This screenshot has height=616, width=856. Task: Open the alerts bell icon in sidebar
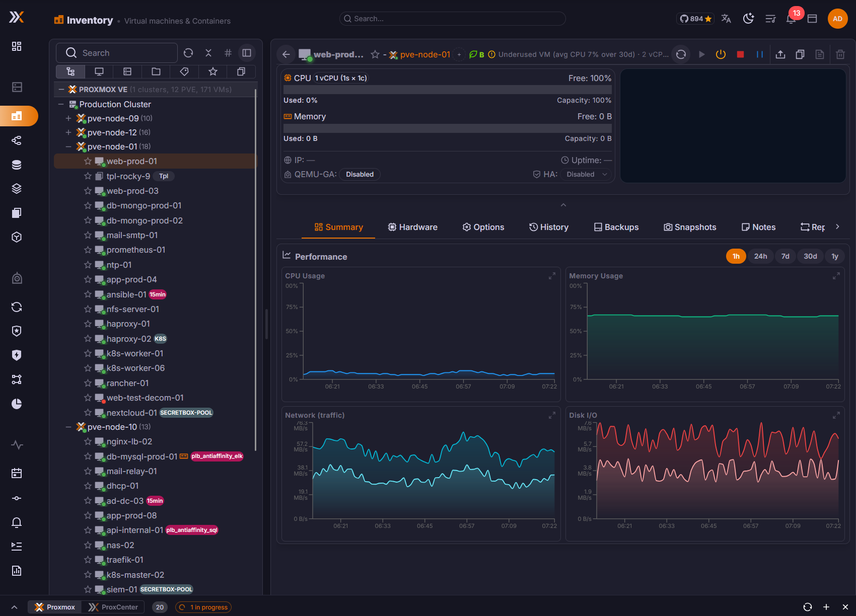17,522
